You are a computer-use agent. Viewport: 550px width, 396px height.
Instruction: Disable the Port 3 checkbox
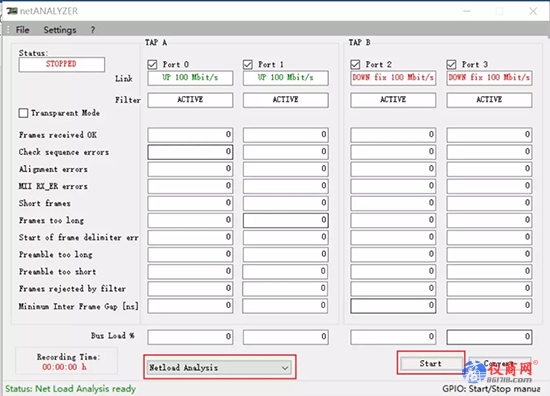click(x=451, y=64)
